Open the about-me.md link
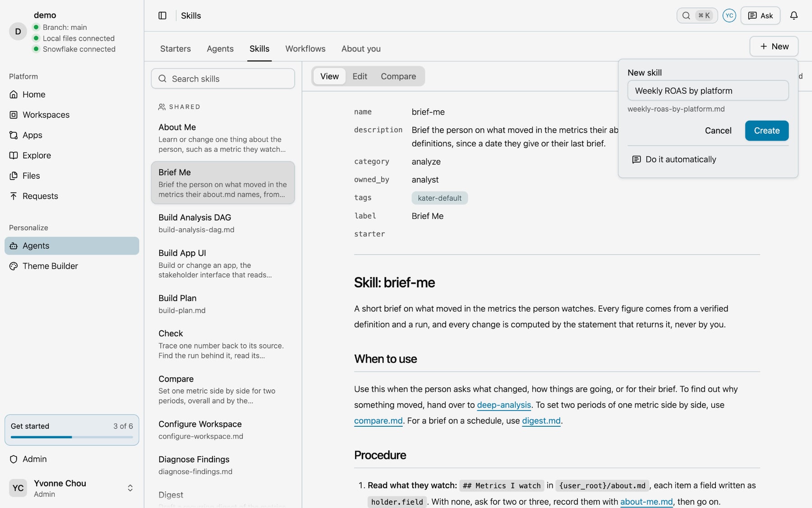This screenshot has height=508, width=812. click(646, 502)
